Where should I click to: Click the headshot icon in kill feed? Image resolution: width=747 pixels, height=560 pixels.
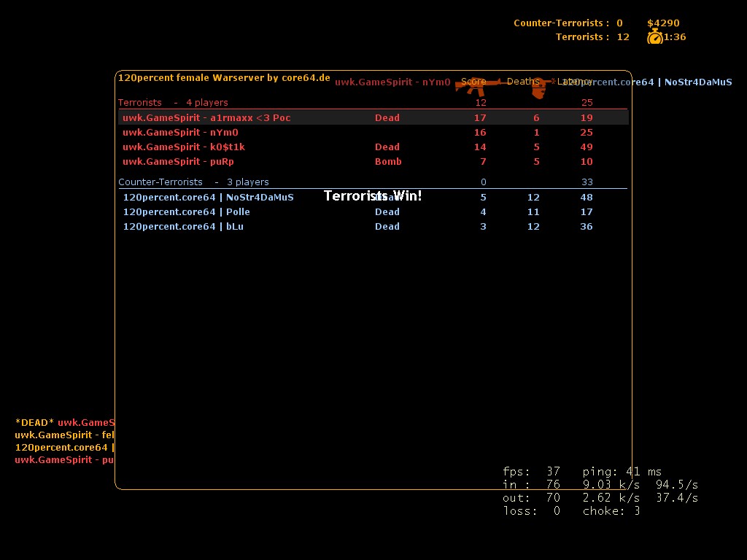538,89
